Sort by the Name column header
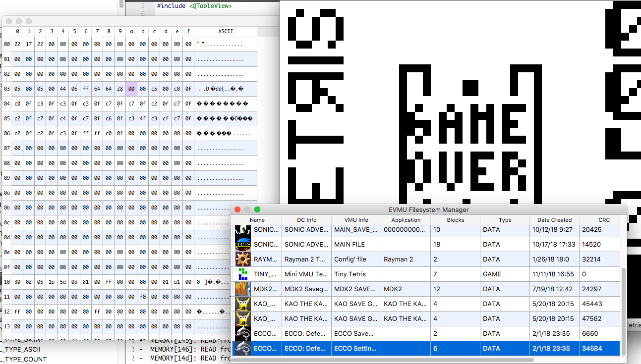Image resolution: width=641 pixels, height=364 pixels. [257, 220]
